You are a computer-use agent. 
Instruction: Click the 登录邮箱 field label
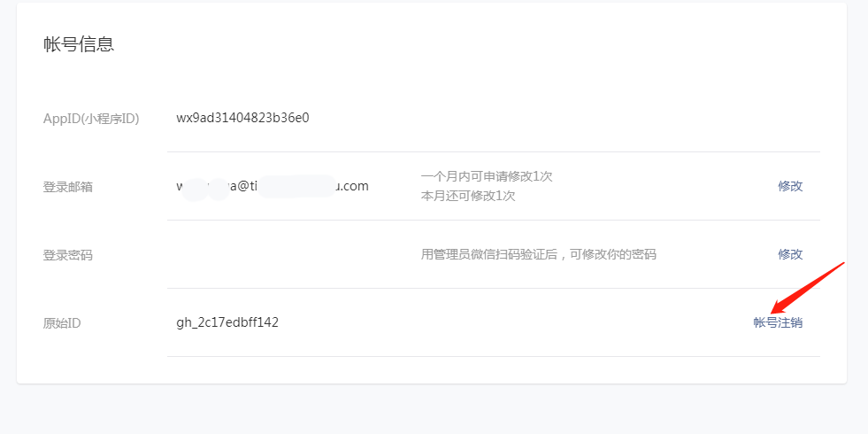[68, 187]
